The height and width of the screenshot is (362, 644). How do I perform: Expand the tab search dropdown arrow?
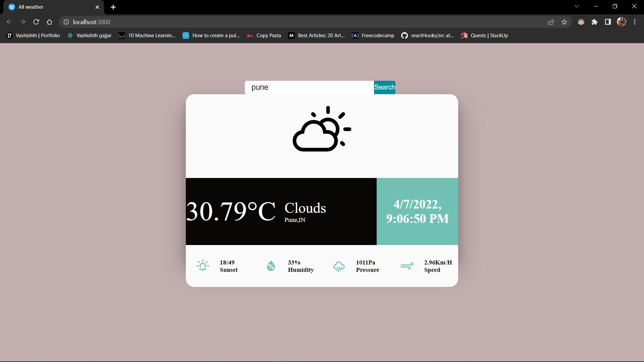click(x=577, y=6)
